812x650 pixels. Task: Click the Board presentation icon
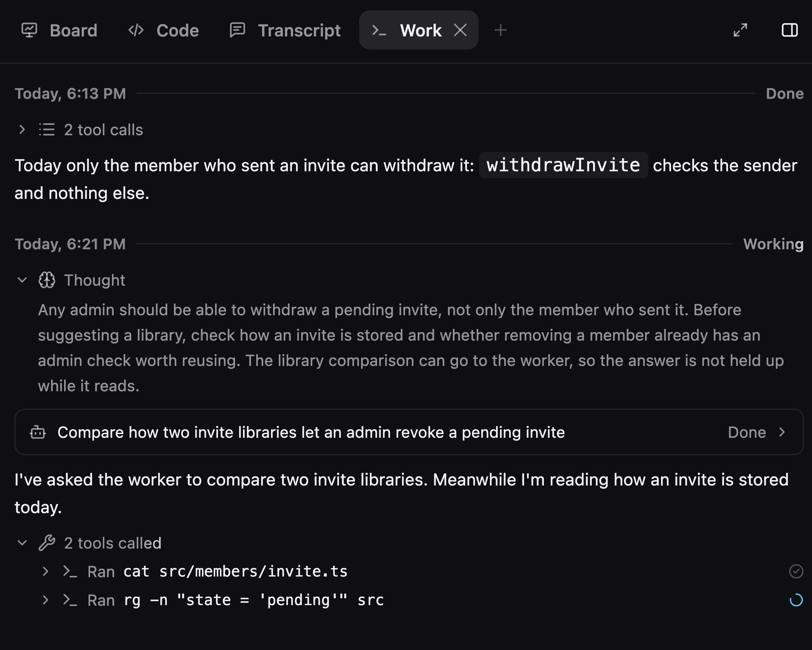click(x=29, y=30)
